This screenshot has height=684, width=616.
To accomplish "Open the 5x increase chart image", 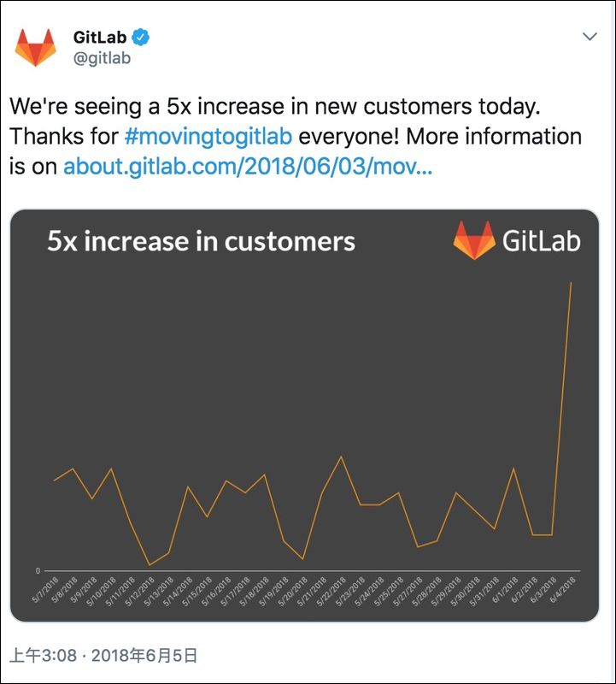I will (x=304, y=416).
